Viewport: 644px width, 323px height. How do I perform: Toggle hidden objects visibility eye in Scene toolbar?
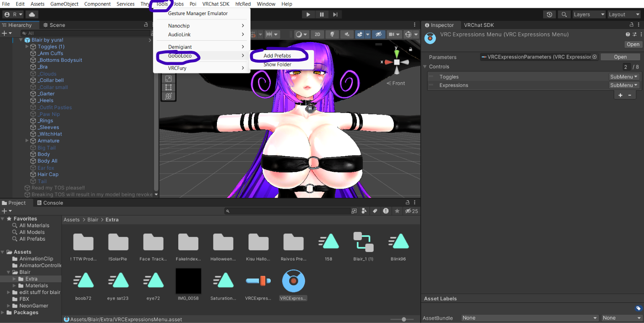point(378,34)
